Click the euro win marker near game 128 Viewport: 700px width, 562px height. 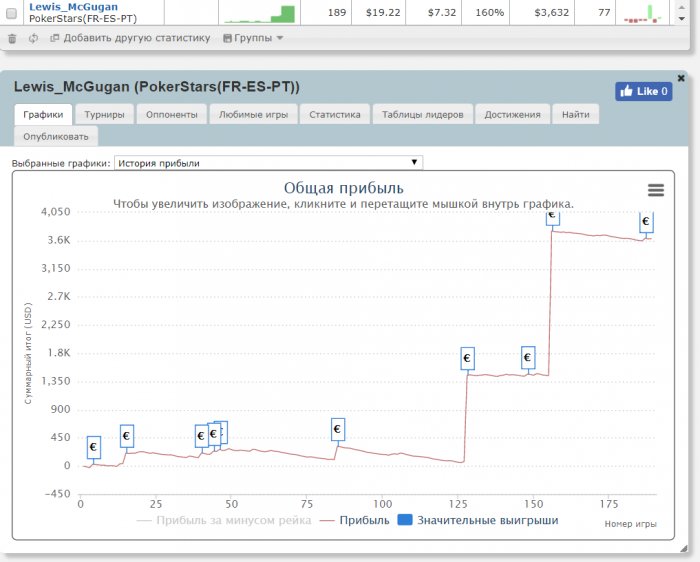pyautogui.click(x=467, y=358)
